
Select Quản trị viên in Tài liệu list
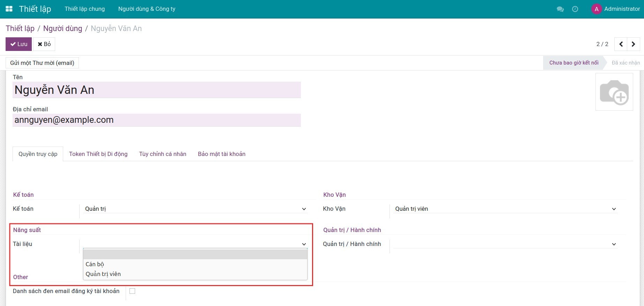[103, 274]
